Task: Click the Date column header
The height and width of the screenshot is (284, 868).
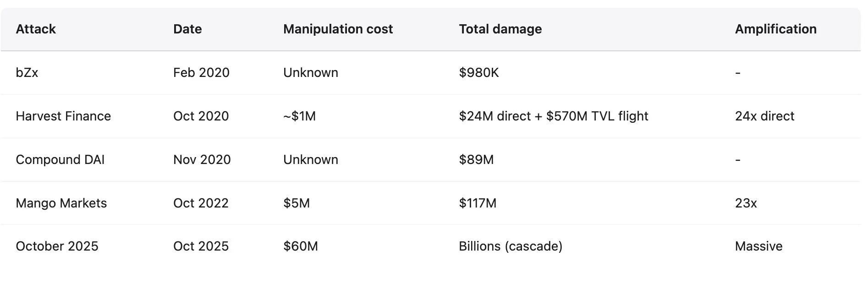Action: 187,29
